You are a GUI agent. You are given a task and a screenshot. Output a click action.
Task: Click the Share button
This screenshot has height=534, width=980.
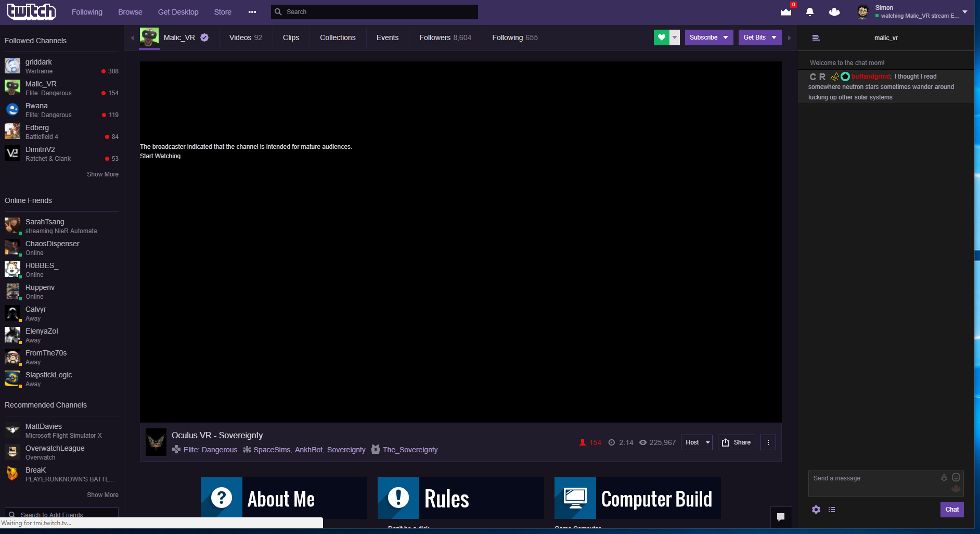click(x=737, y=442)
